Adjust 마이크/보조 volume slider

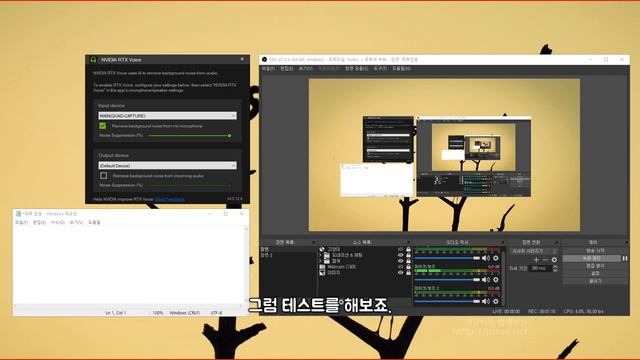tap(447, 280)
